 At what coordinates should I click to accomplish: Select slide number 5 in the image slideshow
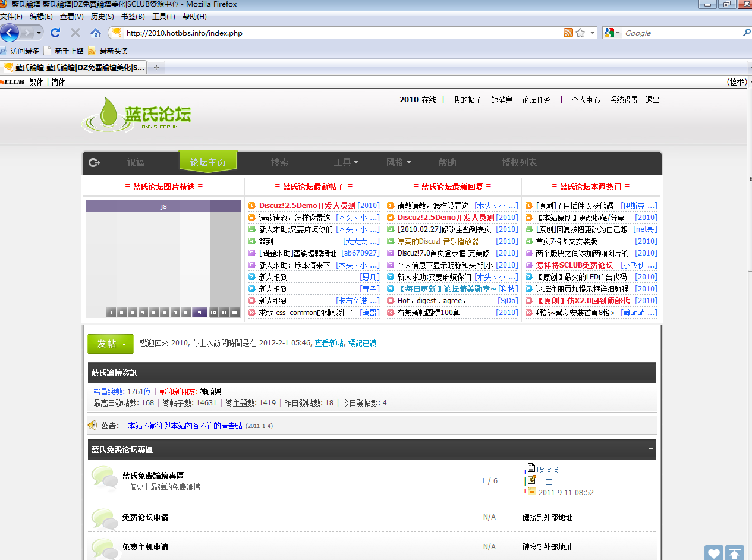[x=154, y=312]
